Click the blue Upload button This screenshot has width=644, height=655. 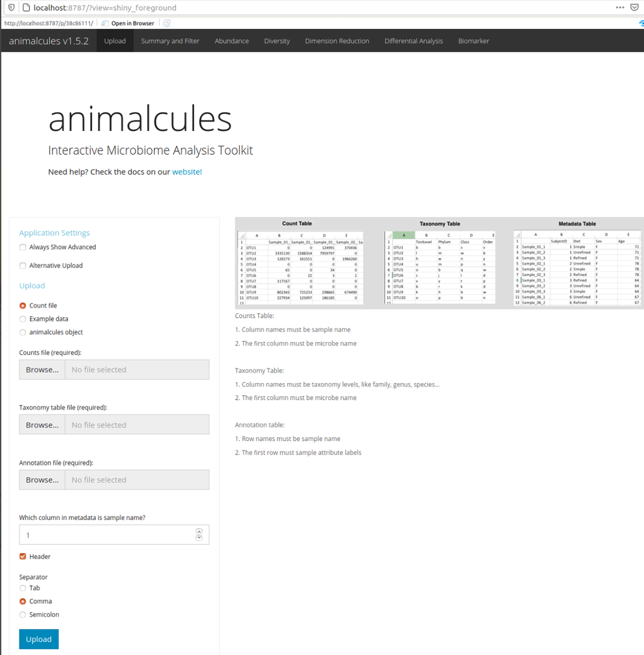coord(39,639)
